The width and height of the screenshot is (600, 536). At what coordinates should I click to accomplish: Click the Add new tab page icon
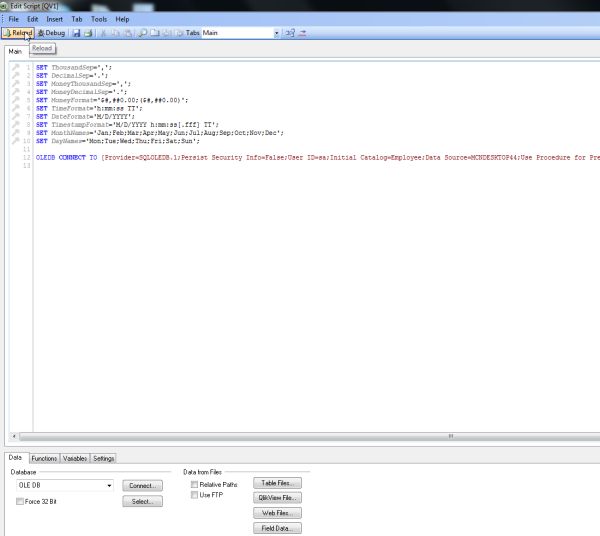coord(155,33)
